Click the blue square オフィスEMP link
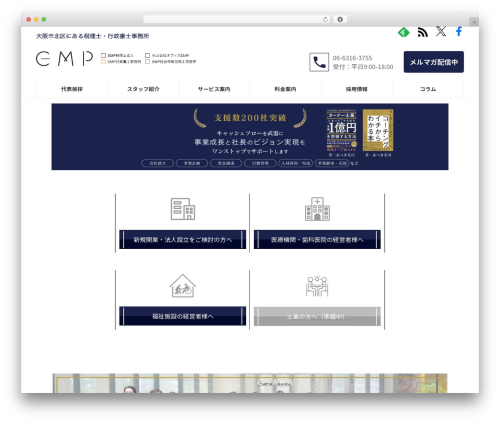The height and width of the screenshot is (423, 500). tap(167, 55)
